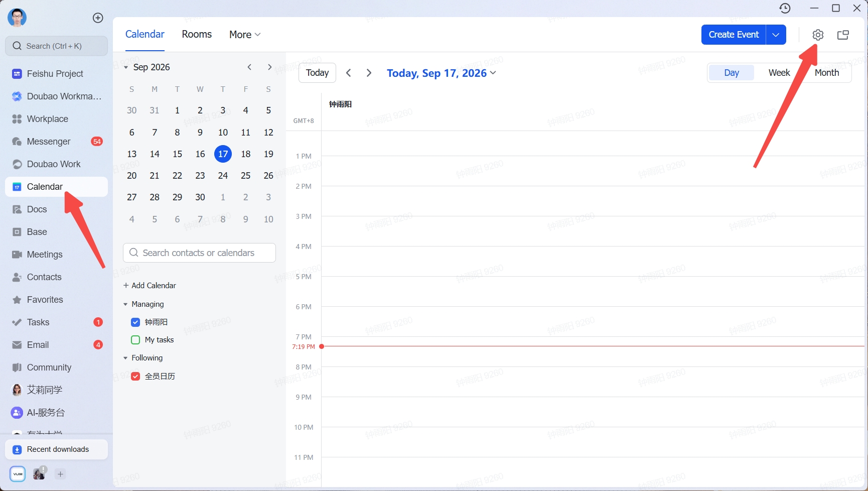This screenshot has height=491, width=868.
Task: Open the Community sidebar icon
Action: [17, 367]
